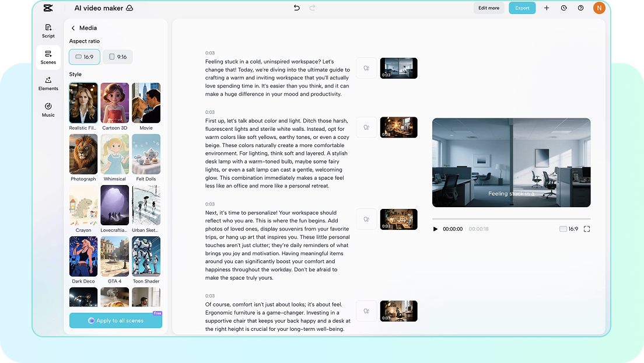Screen dimensions: 644x363
Task: Select the 16:9 aspect ratio option
Action: coord(84,57)
